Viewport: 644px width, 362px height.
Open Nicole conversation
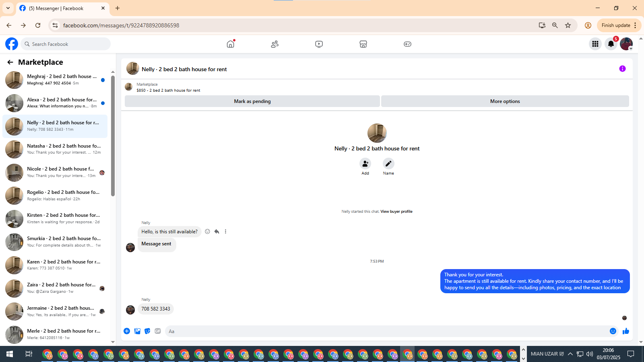point(55,173)
